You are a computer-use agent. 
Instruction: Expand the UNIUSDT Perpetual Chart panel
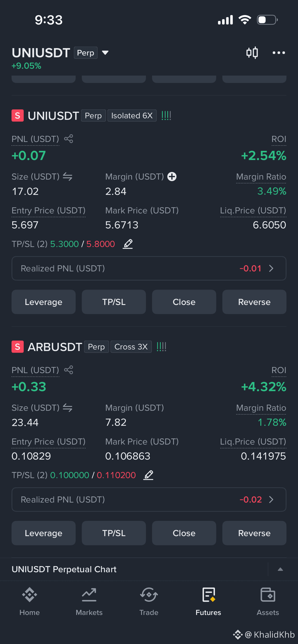280,569
